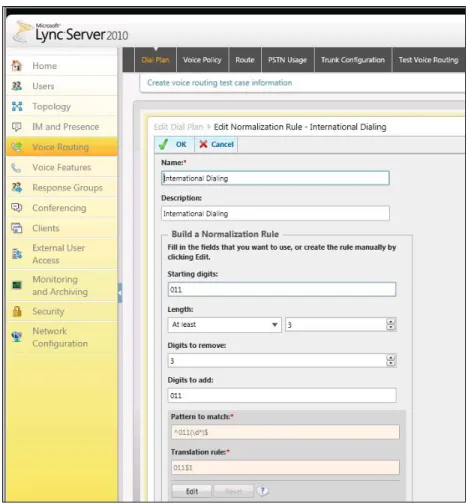The image size is (471, 504).
Task: Switch to the Test Voice Routing tab
Action: click(x=429, y=60)
